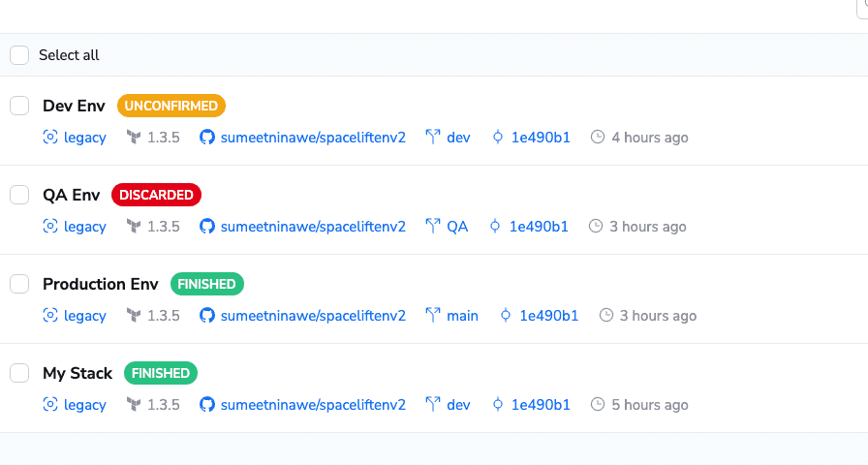Viewport: 868px width, 465px height.
Task: Click Terraform icon in Production Env row
Action: pyautogui.click(x=134, y=315)
